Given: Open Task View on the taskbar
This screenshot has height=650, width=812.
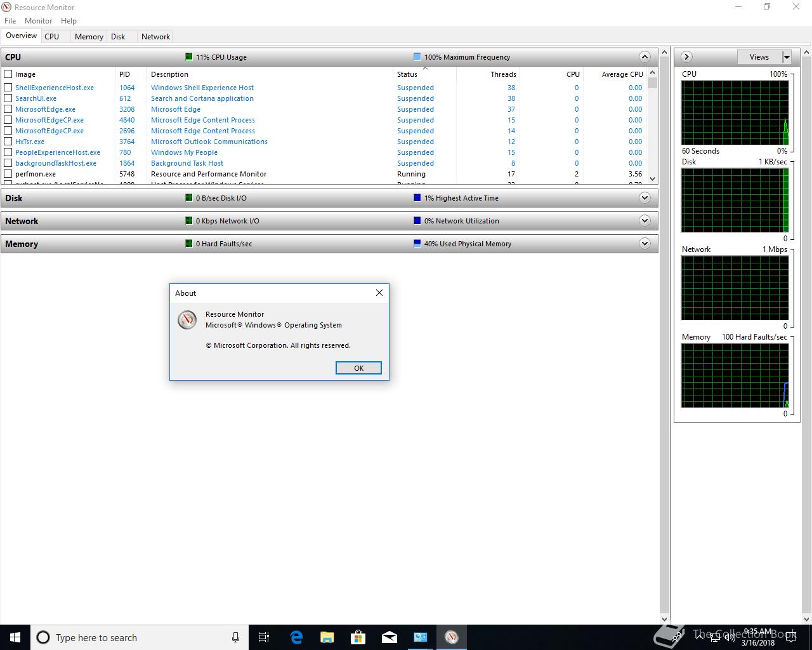Looking at the screenshot, I should click(x=264, y=637).
